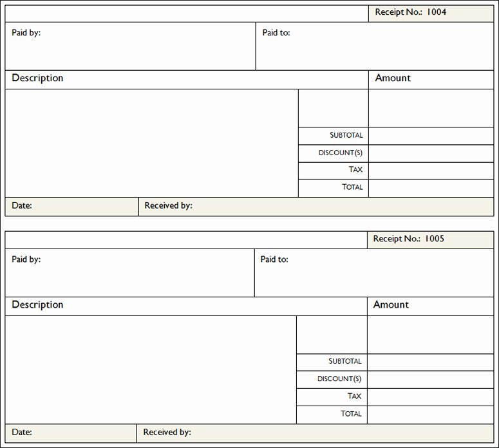Select the Tax amount cell of receipt 1004
The image size is (499, 448).
pyautogui.click(x=431, y=171)
